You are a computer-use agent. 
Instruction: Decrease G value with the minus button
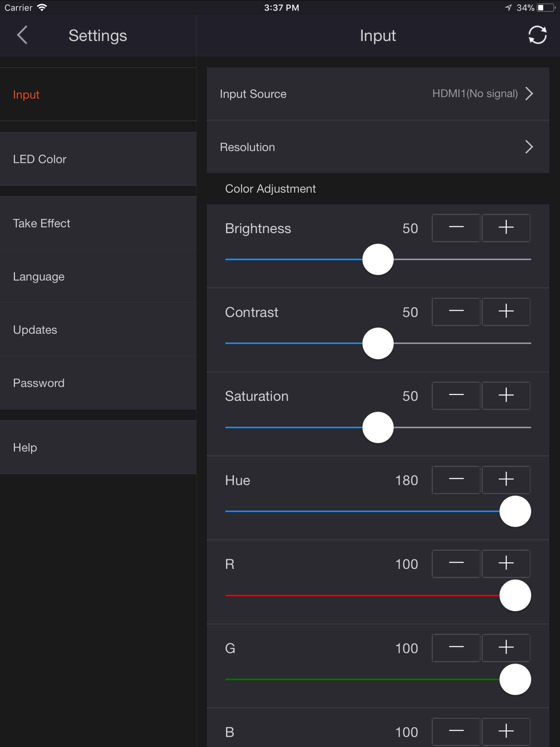pyautogui.click(x=456, y=648)
